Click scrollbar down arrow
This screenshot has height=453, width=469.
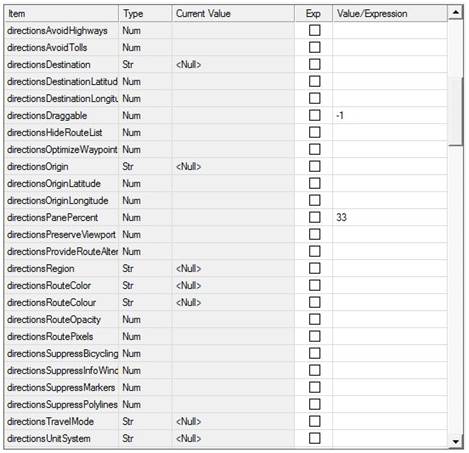455,441
